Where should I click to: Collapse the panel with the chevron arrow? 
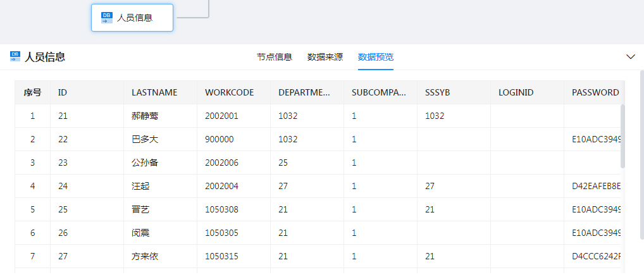pos(630,57)
